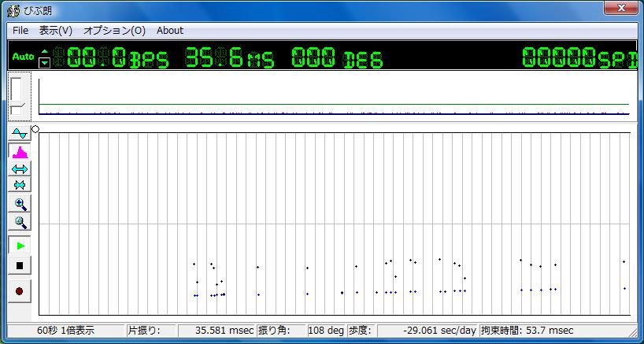Stop measurement with black square button
Image resolution: width=644 pixels, height=344 pixels.
tap(20, 266)
